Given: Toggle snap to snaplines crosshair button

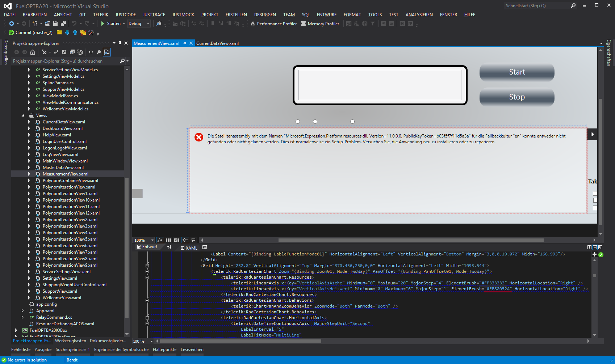Looking at the screenshot, I should [x=185, y=240].
